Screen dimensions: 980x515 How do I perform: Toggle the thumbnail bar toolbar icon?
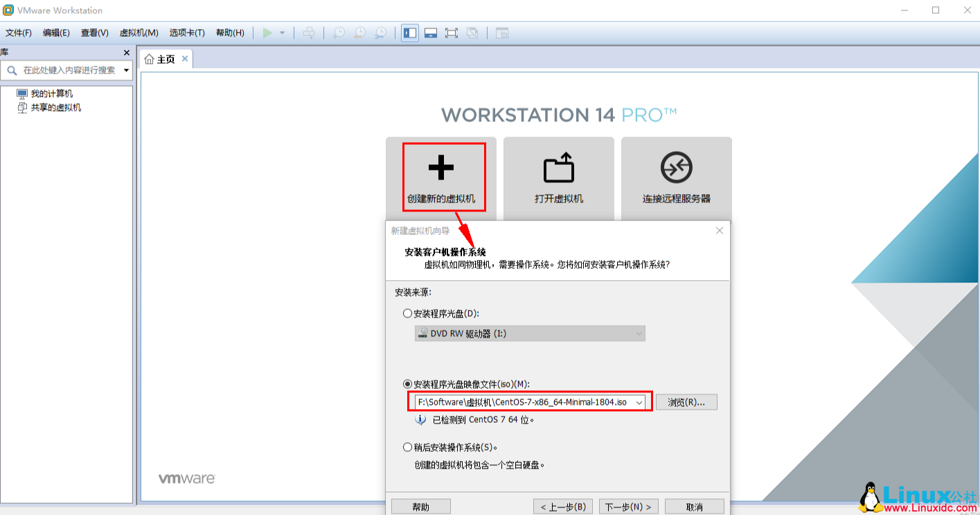pyautogui.click(x=431, y=33)
